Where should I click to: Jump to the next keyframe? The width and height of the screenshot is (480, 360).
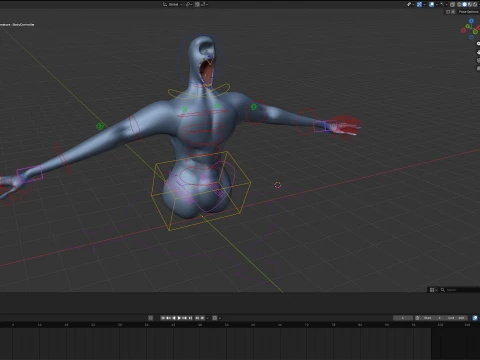[185, 318]
